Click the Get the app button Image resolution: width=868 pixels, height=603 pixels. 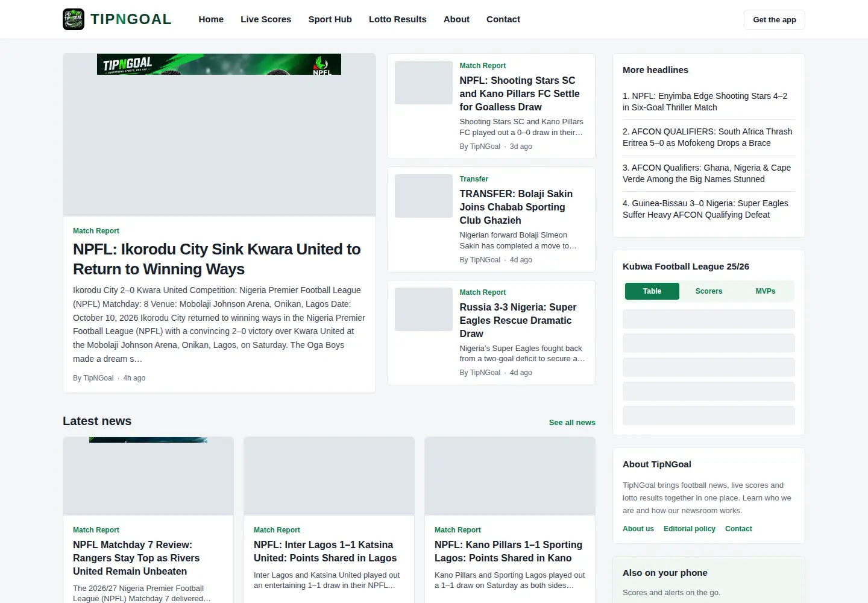pos(775,19)
